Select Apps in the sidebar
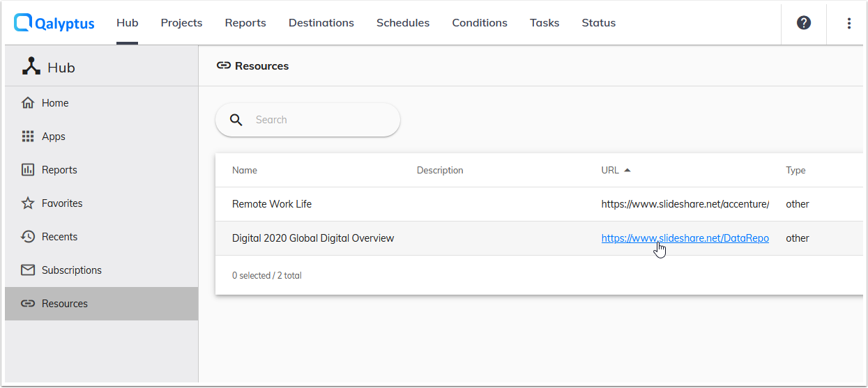 [x=102, y=137]
